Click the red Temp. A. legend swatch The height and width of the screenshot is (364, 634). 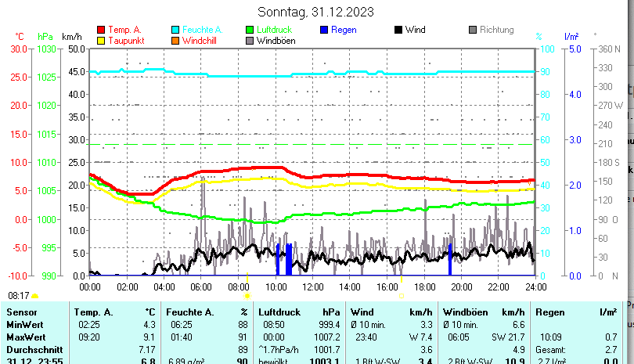pyautogui.click(x=101, y=31)
